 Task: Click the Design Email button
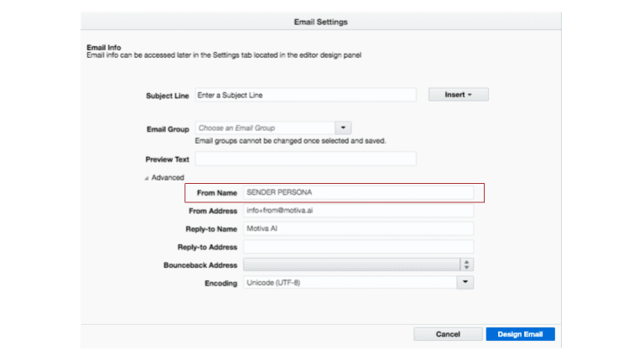[520, 334]
